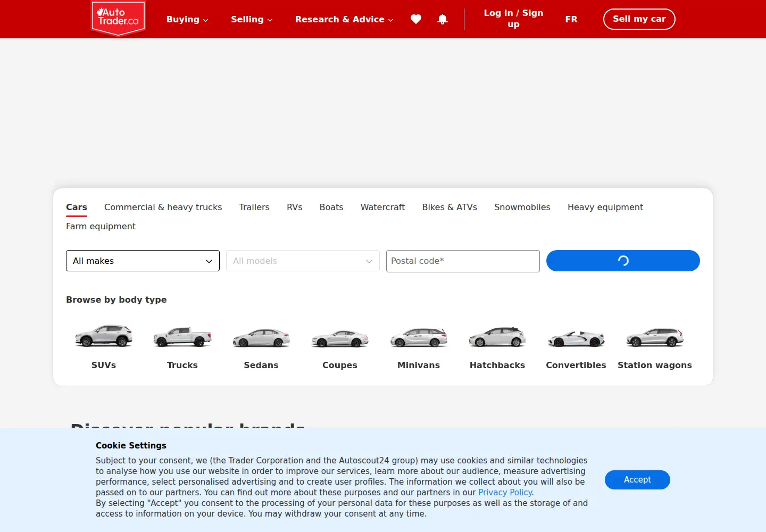Screen dimensions: 766x532
Task: Select the Cars tab
Action: (77, 207)
